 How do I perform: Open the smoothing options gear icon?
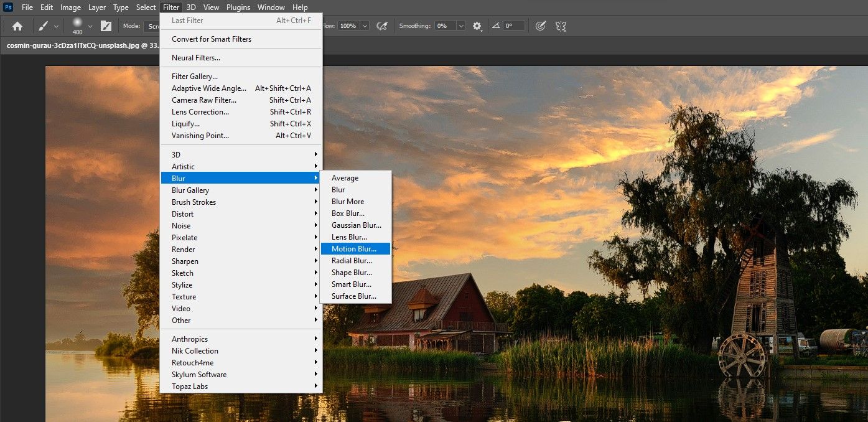[x=477, y=26]
